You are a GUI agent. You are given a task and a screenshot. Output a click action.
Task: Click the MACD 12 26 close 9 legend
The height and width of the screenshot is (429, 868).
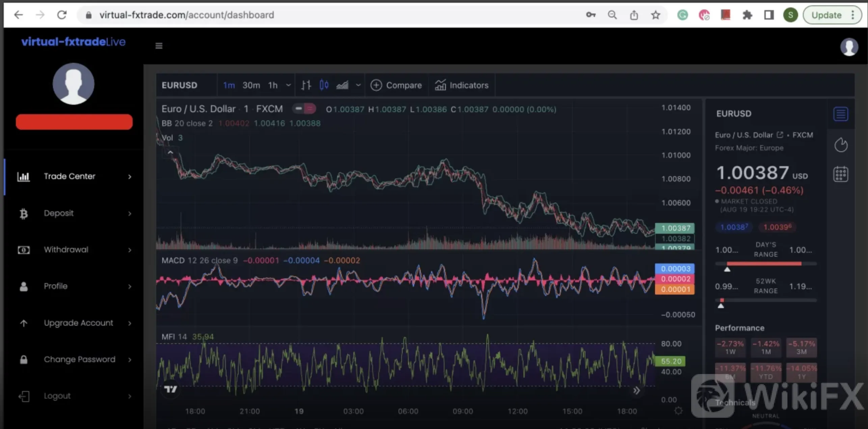[199, 260]
